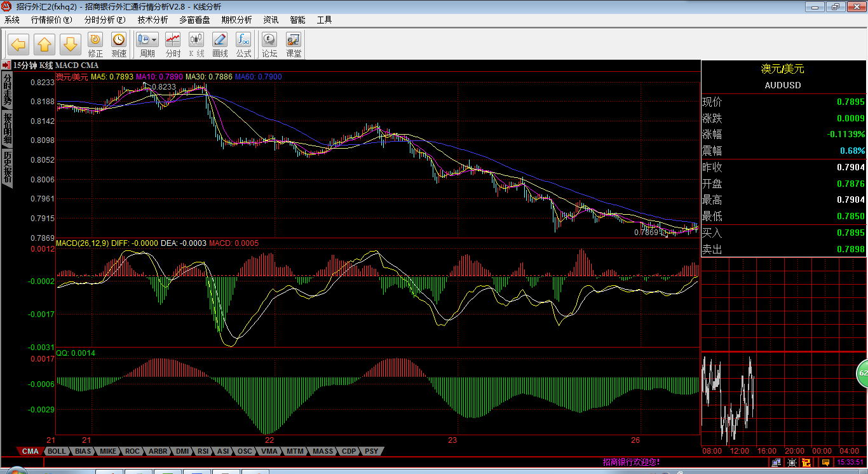
Task: Click the 课堂 classroom icon
Action: (294, 44)
